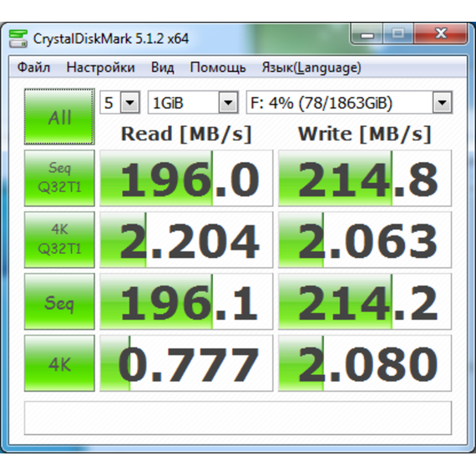Click the CrystalDiskMark title bar app icon
Screen dimensions: 476x476
pyautogui.click(x=18, y=38)
